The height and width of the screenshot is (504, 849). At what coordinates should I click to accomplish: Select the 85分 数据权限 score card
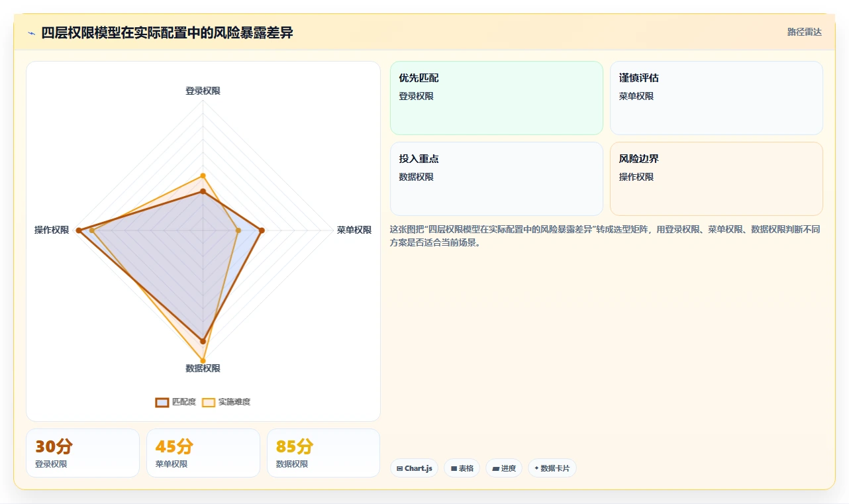coord(324,453)
